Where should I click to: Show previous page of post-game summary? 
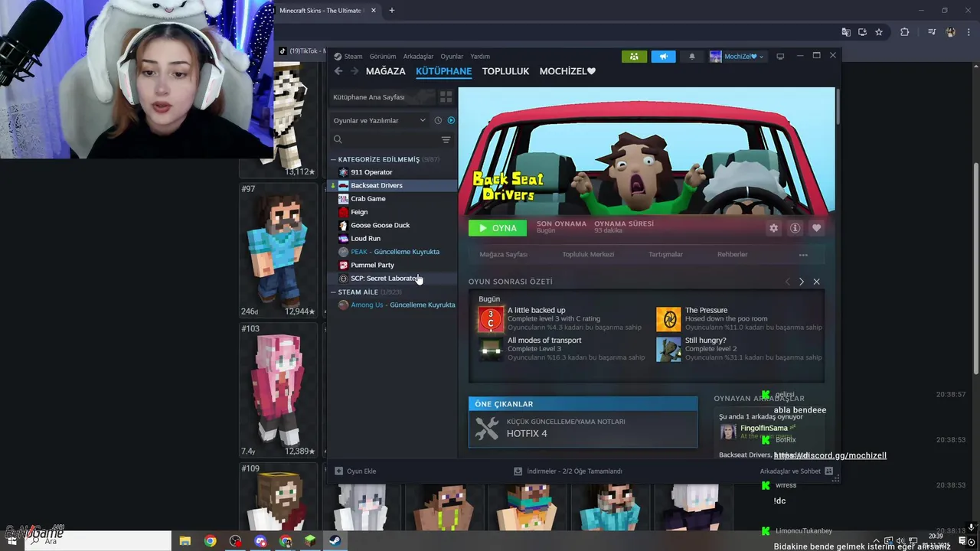[x=787, y=282]
